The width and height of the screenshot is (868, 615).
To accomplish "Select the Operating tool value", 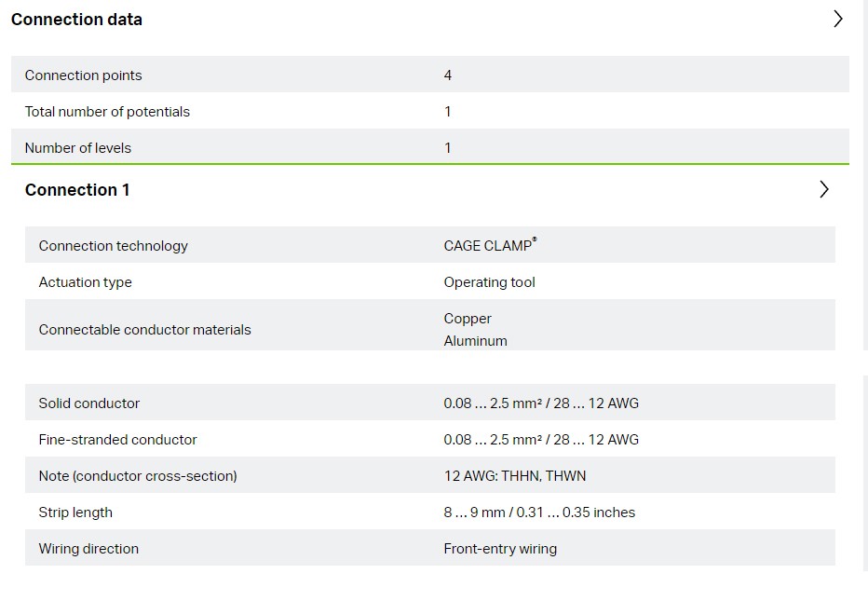I will pos(489,282).
